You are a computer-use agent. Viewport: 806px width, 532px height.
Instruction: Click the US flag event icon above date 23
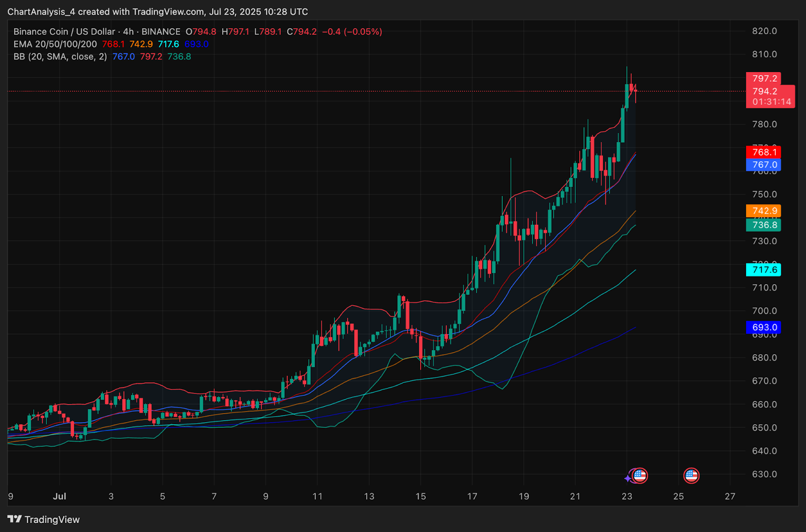click(x=639, y=475)
